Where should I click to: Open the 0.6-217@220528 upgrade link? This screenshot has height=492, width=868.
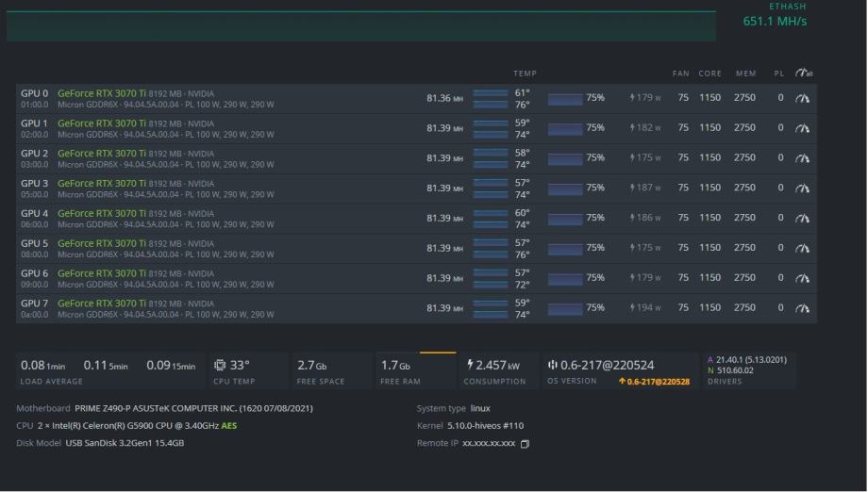654,382
